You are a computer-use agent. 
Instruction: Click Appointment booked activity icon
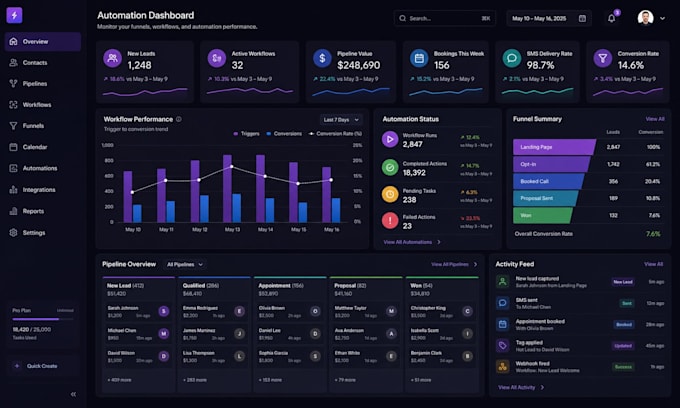point(503,324)
